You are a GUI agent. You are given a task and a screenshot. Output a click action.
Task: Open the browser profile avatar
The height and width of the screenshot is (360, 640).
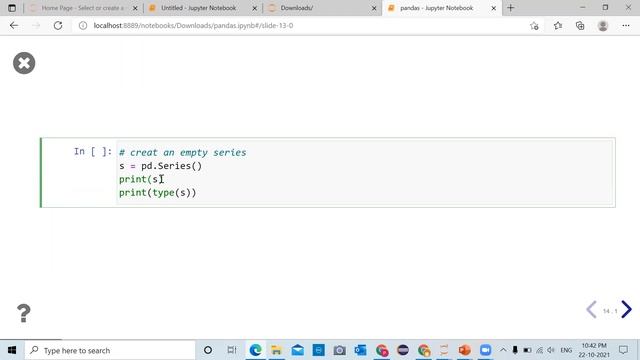click(603, 26)
